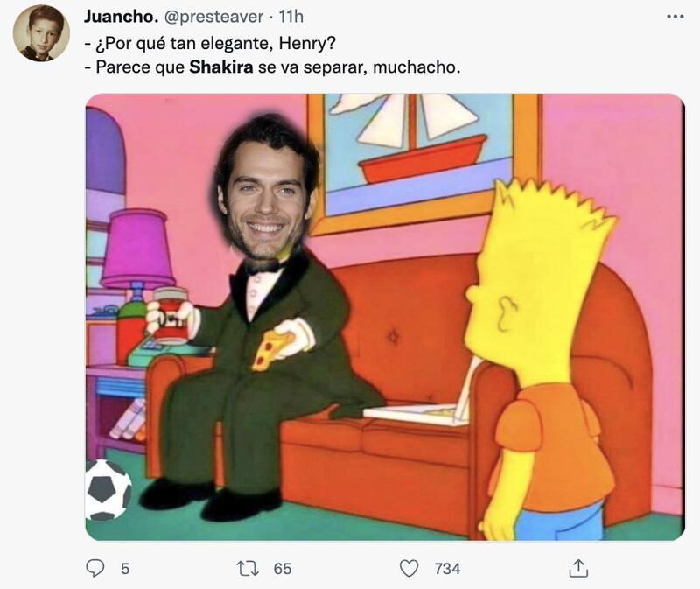This screenshot has height=589, width=700.
Task: Like the tweet with the heart icon
Action: (409, 569)
